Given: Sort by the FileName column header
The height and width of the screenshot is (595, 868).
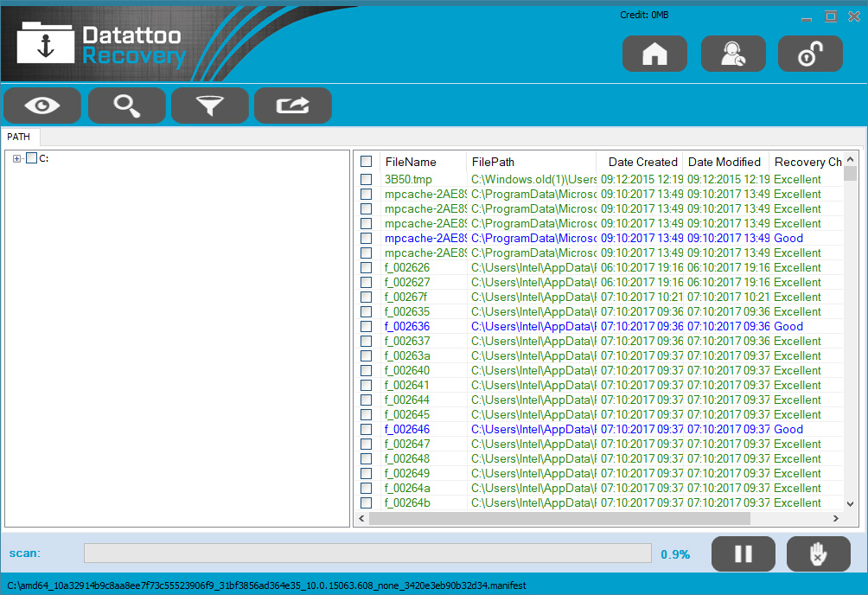Looking at the screenshot, I should 411,162.
